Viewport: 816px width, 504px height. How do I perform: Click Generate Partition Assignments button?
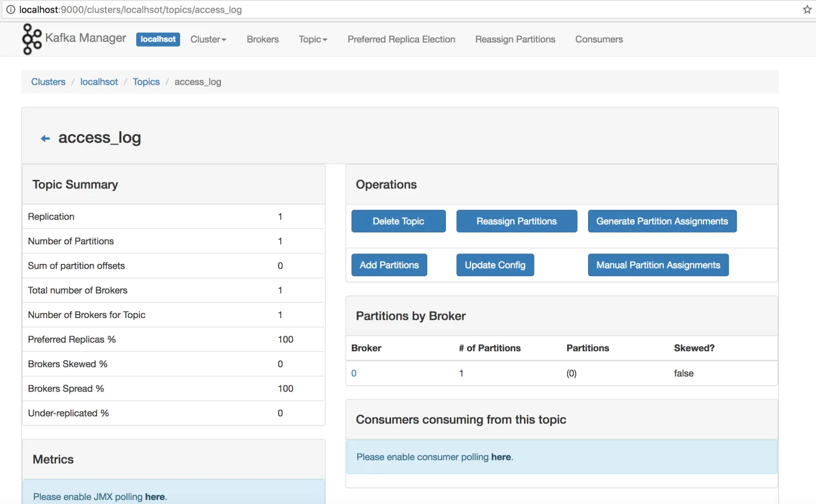click(662, 221)
